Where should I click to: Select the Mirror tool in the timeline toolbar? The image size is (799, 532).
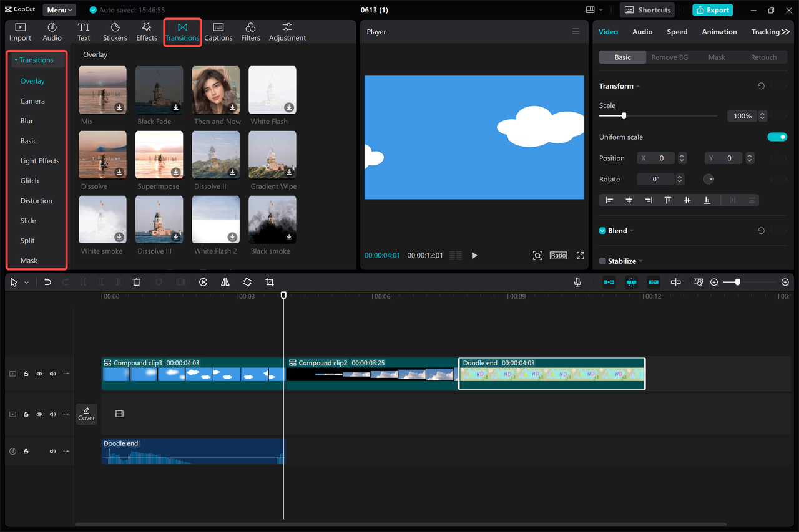point(225,282)
